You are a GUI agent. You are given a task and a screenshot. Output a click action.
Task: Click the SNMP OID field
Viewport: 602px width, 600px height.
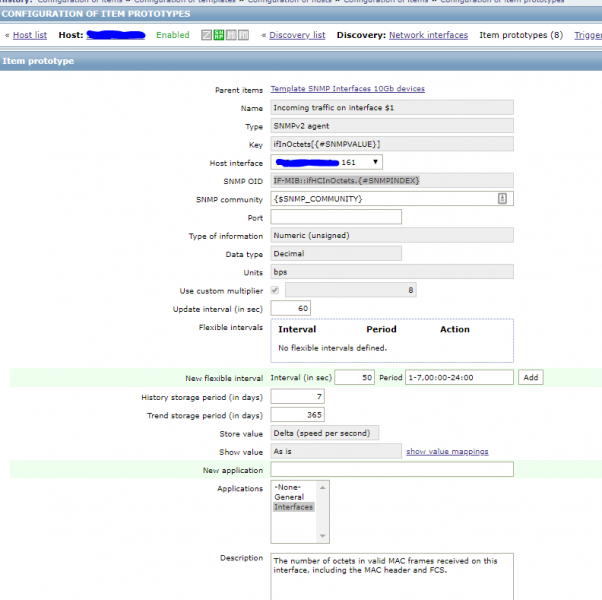[x=392, y=180]
